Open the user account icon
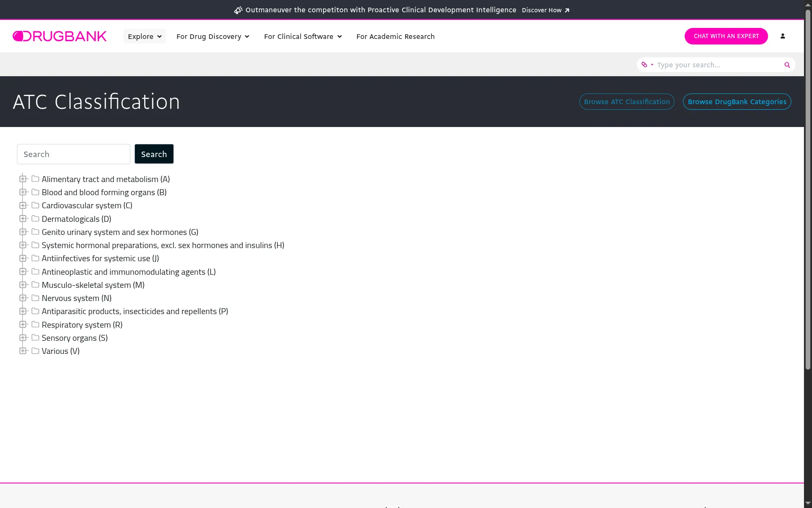Image resolution: width=812 pixels, height=508 pixels. [782, 36]
